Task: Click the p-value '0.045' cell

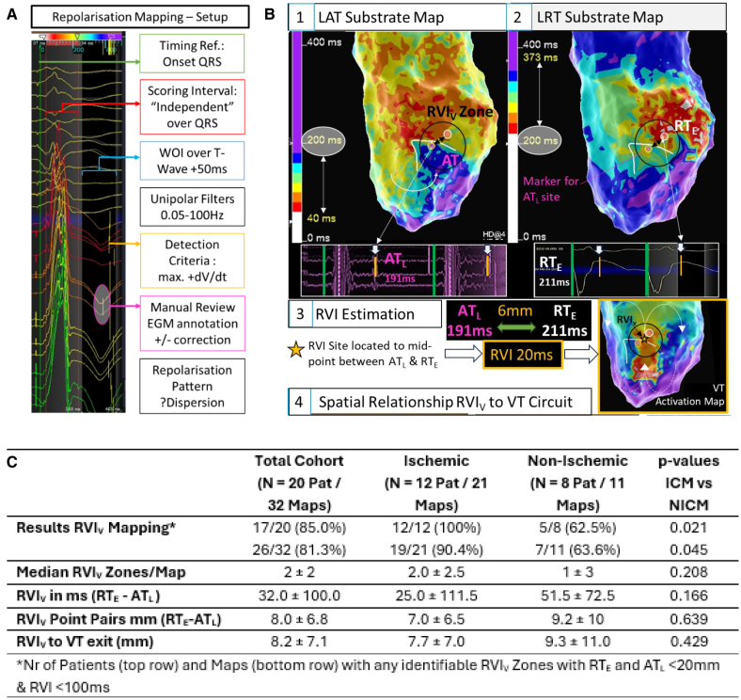Action: pyautogui.click(x=688, y=550)
